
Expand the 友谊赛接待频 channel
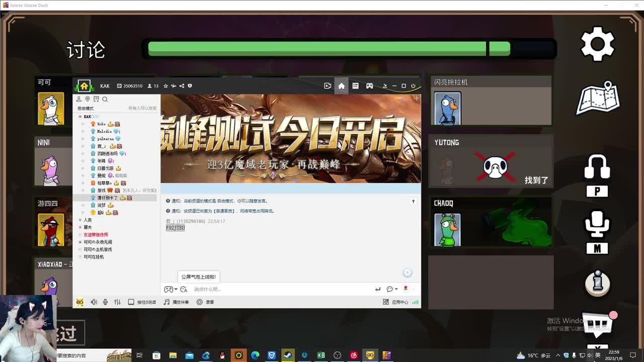(80, 235)
